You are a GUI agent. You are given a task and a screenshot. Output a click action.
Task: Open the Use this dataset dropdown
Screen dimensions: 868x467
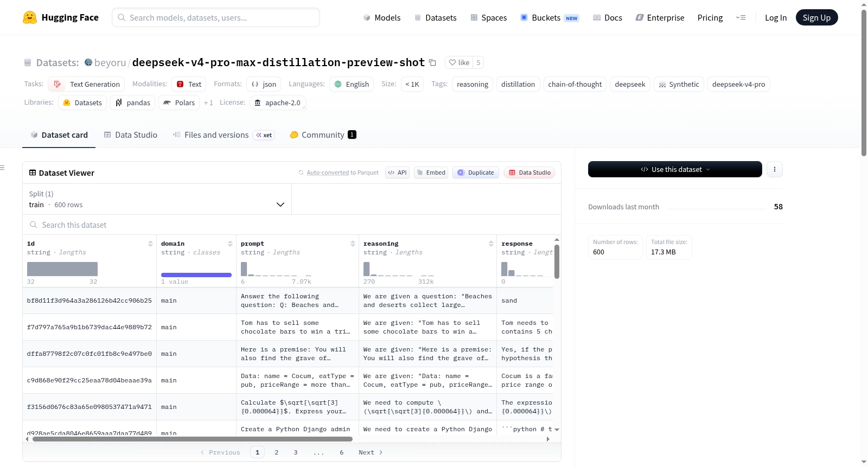pyautogui.click(x=675, y=169)
